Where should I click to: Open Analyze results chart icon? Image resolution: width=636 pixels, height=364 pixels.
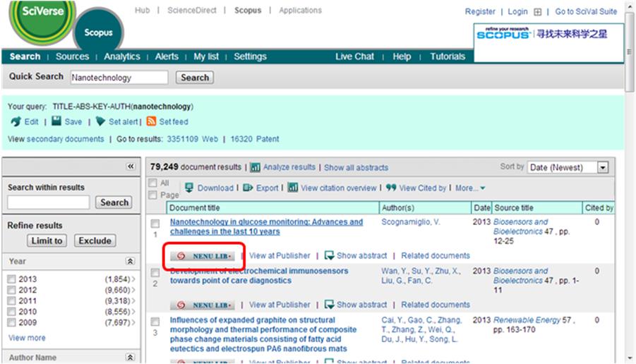click(256, 168)
